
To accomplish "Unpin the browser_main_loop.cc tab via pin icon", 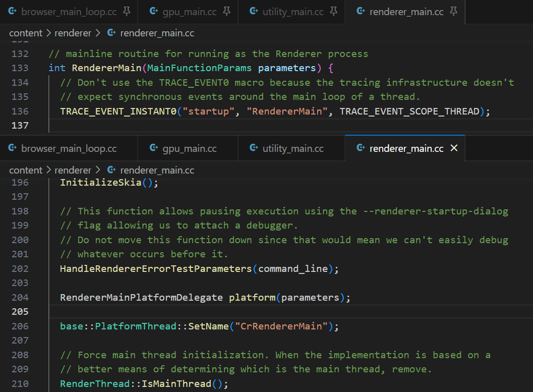I will (126, 11).
